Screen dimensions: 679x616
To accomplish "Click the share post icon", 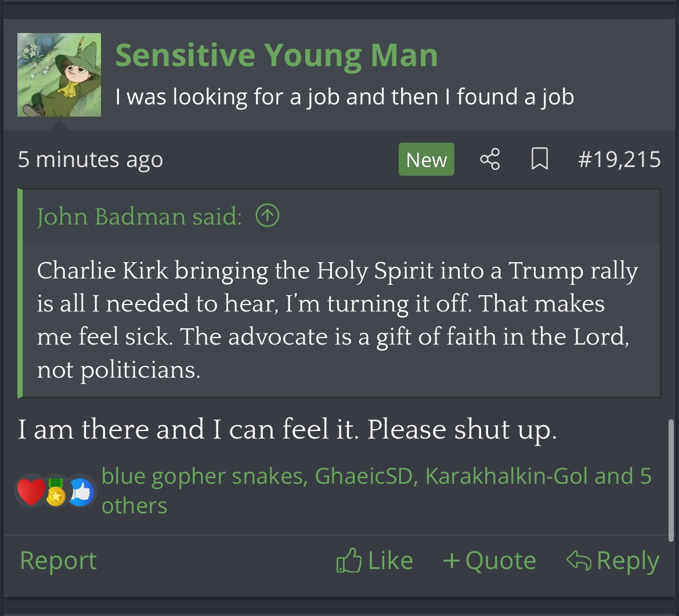I will (x=490, y=160).
